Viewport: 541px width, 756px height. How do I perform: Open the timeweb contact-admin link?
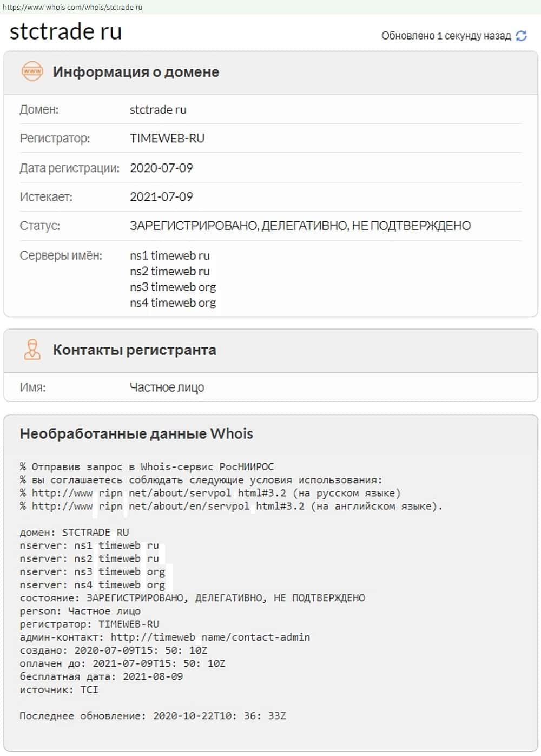coord(210,637)
